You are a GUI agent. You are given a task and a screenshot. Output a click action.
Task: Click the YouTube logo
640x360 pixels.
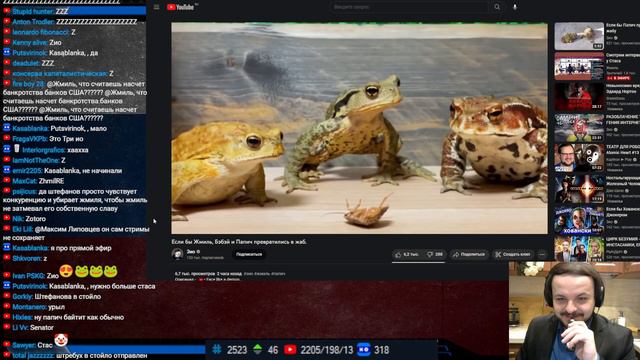pos(180,7)
